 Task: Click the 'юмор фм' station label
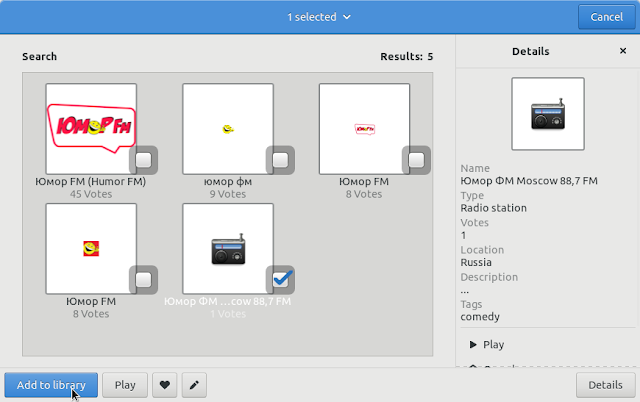pos(228,182)
